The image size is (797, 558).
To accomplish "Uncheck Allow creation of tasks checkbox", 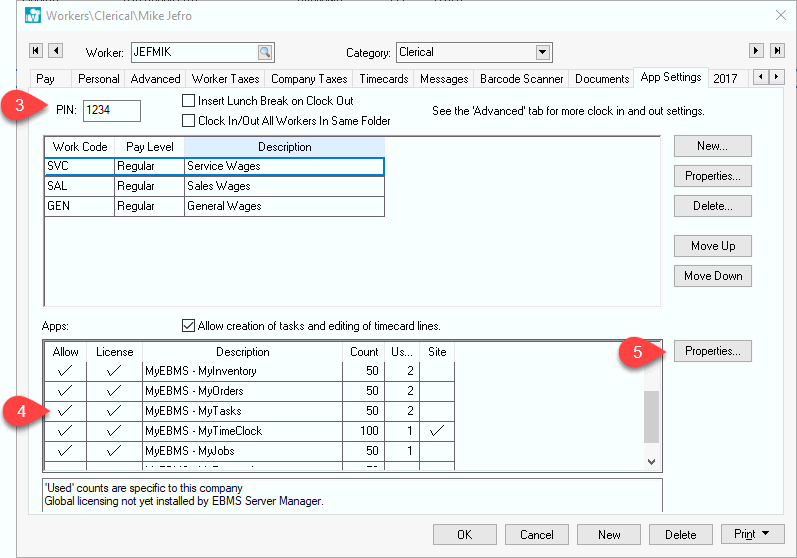I will coord(188,326).
